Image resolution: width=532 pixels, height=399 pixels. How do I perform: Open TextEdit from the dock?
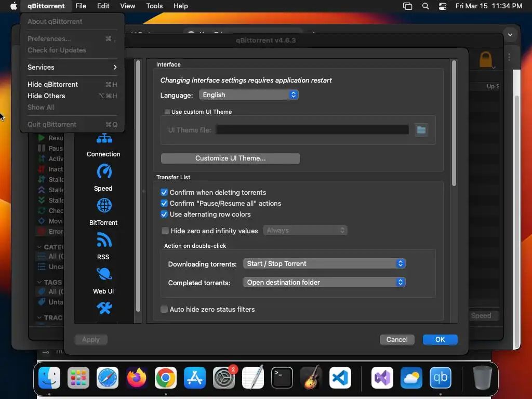(x=253, y=378)
